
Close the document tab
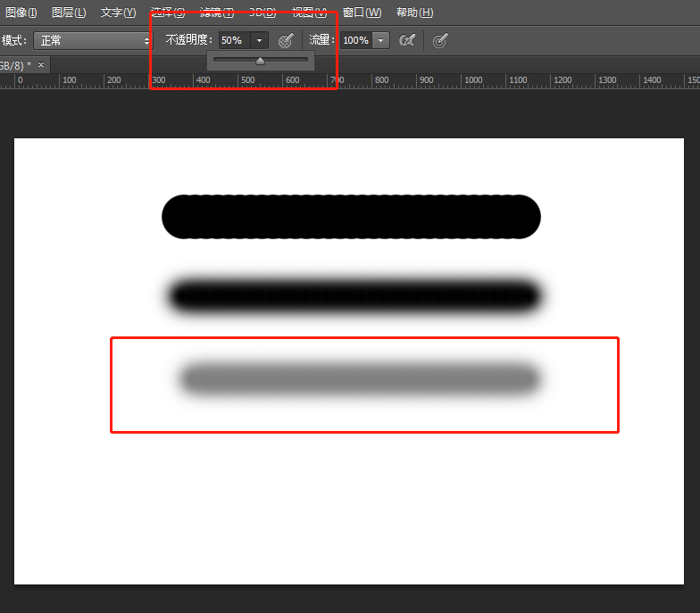(41, 64)
